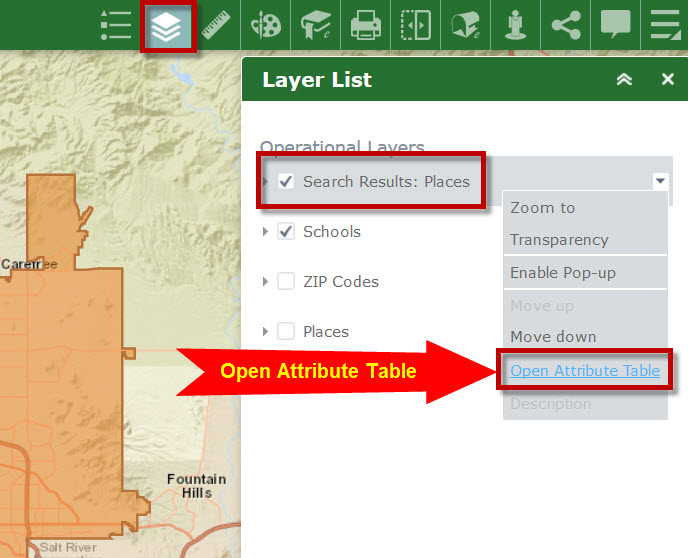688x558 pixels.
Task: Enable the ZIP Codes layer checkbox
Action: [x=286, y=281]
